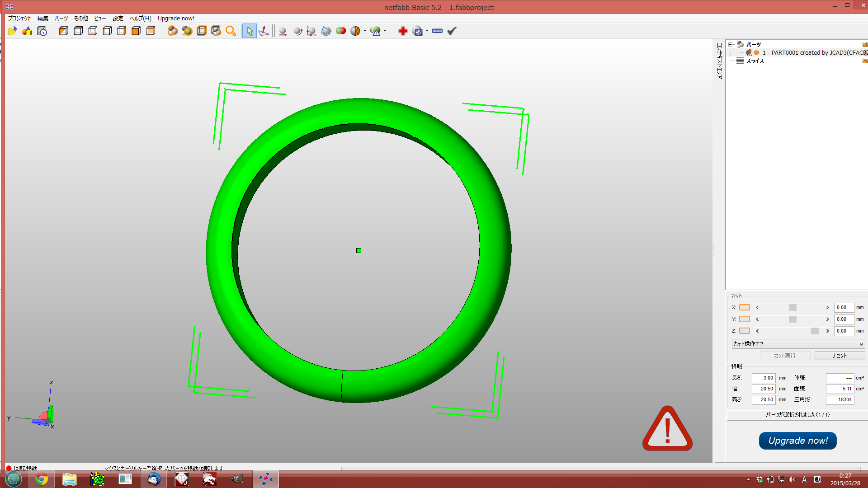Click the blue Upgrade now! button
This screenshot has width=868, height=488.
(797, 441)
